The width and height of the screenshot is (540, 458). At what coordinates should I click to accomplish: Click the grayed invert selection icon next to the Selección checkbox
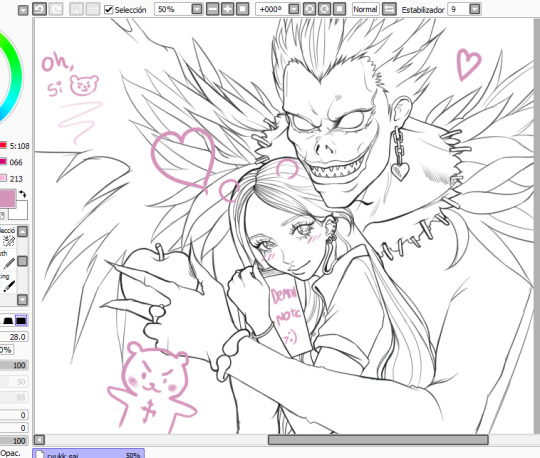(93, 9)
